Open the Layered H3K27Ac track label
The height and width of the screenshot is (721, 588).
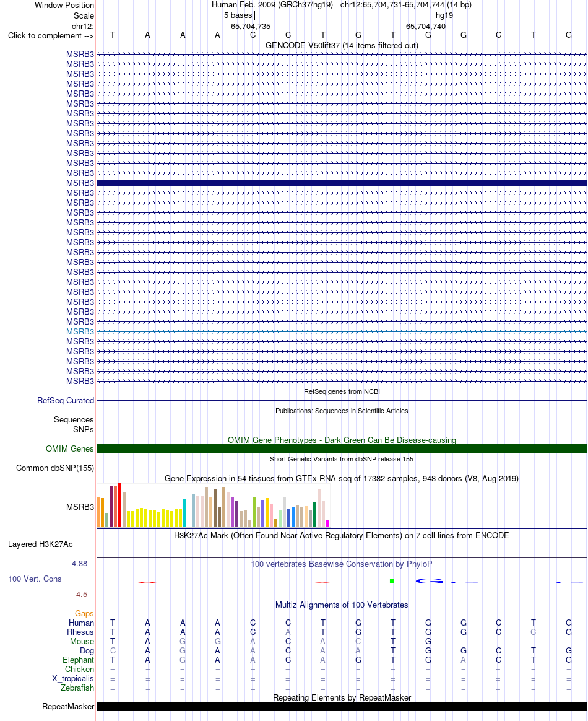(x=40, y=544)
